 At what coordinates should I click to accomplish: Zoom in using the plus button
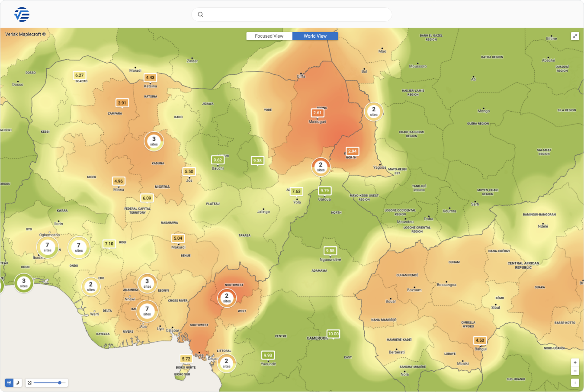click(x=575, y=363)
